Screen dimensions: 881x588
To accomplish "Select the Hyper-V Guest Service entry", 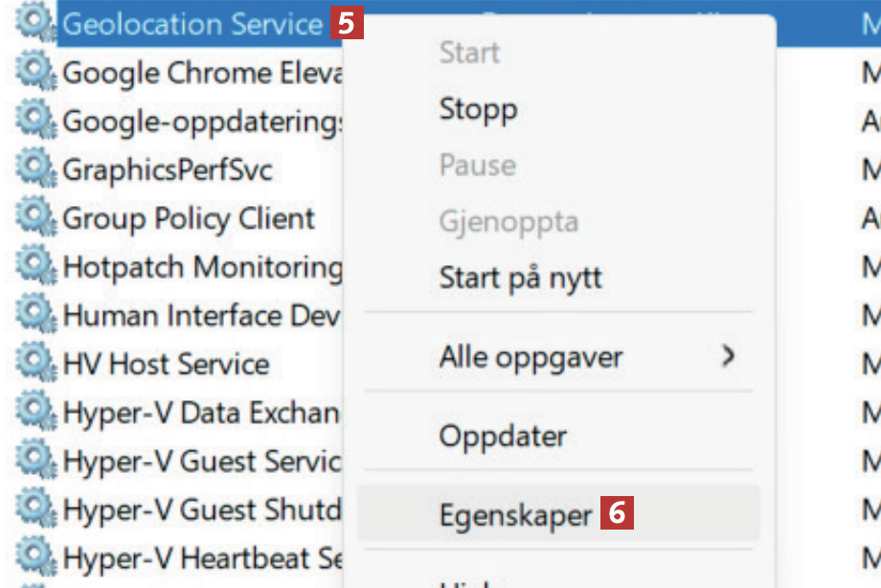I will pos(201,461).
